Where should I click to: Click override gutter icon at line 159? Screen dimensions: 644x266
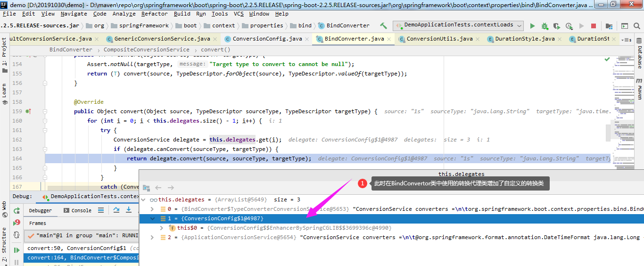28,111
